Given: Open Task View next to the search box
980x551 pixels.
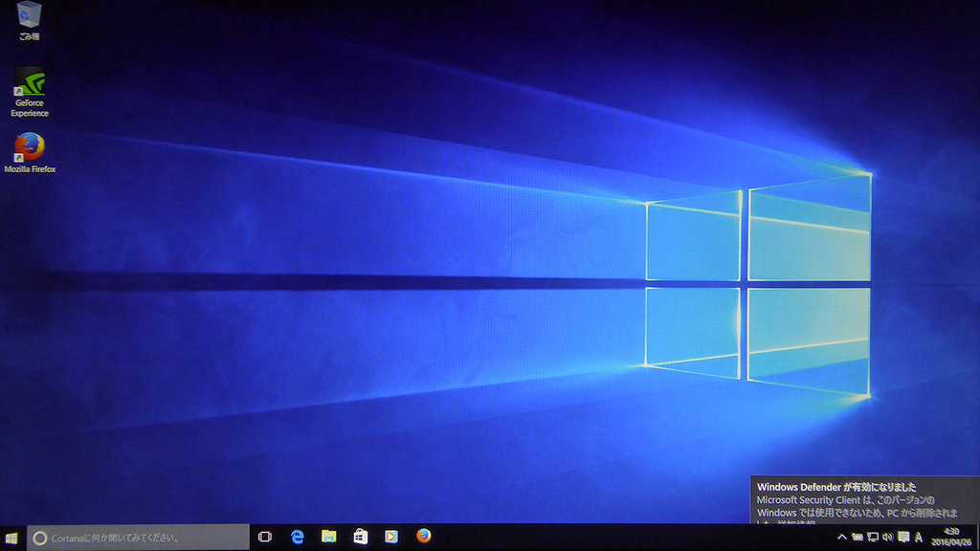Looking at the screenshot, I should click(265, 537).
